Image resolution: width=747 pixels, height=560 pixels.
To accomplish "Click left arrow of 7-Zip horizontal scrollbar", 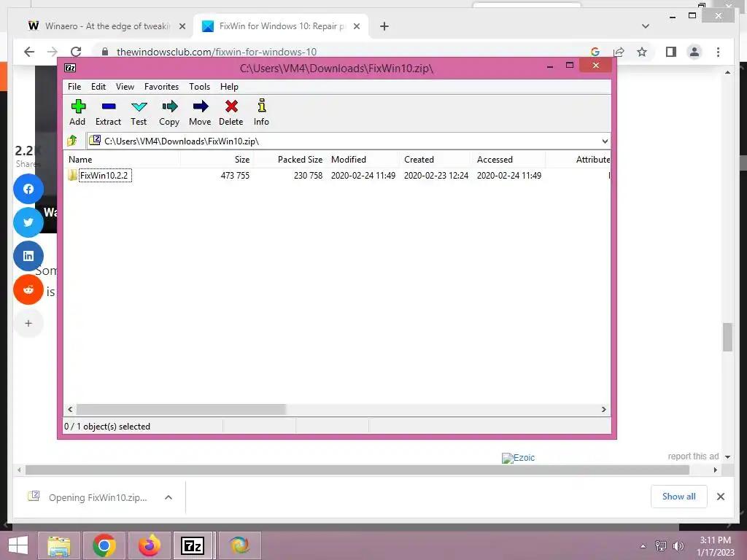I will (x=70, y=409).
